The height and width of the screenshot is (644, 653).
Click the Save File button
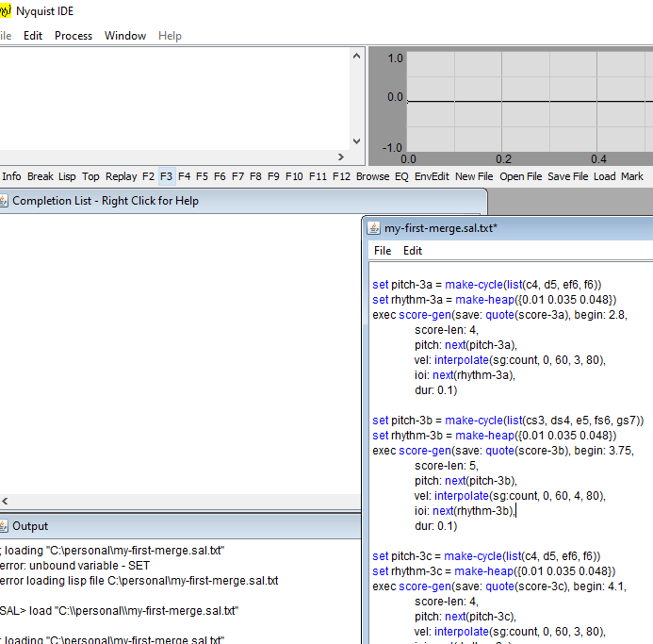click(x=568, y=176)
